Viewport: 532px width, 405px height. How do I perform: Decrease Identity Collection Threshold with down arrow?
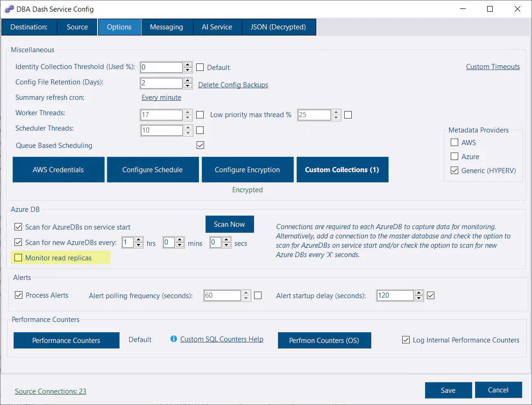click(188, 70)
